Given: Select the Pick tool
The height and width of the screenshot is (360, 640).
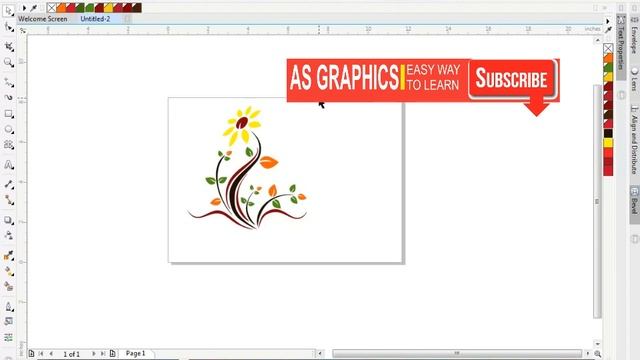Looking at the screenshot, I should pyautogui.click(x=9, y=11).
